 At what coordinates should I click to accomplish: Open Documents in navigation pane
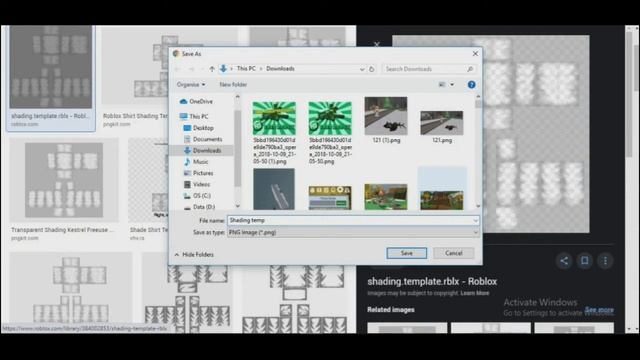tap(203, 139)
